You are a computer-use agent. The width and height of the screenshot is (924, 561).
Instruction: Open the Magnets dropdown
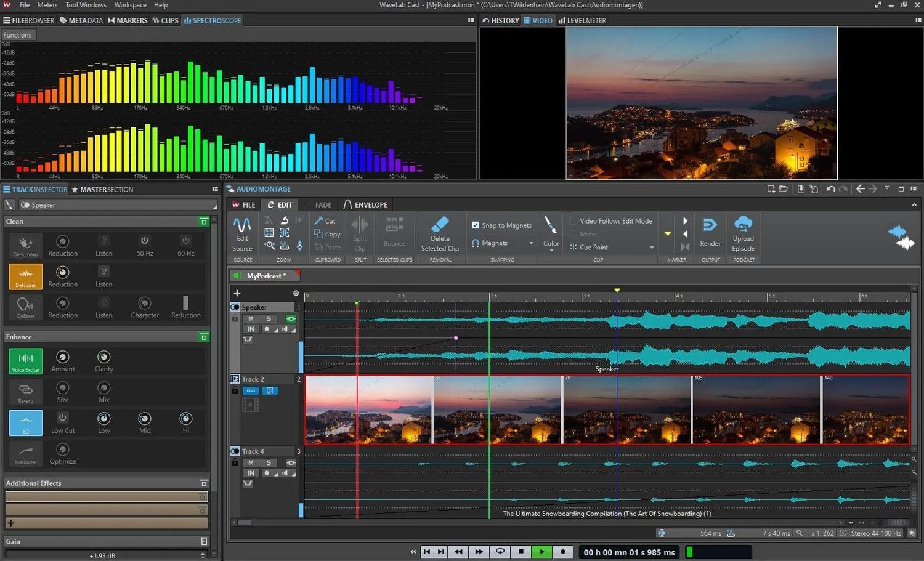(x=531, y=243)
